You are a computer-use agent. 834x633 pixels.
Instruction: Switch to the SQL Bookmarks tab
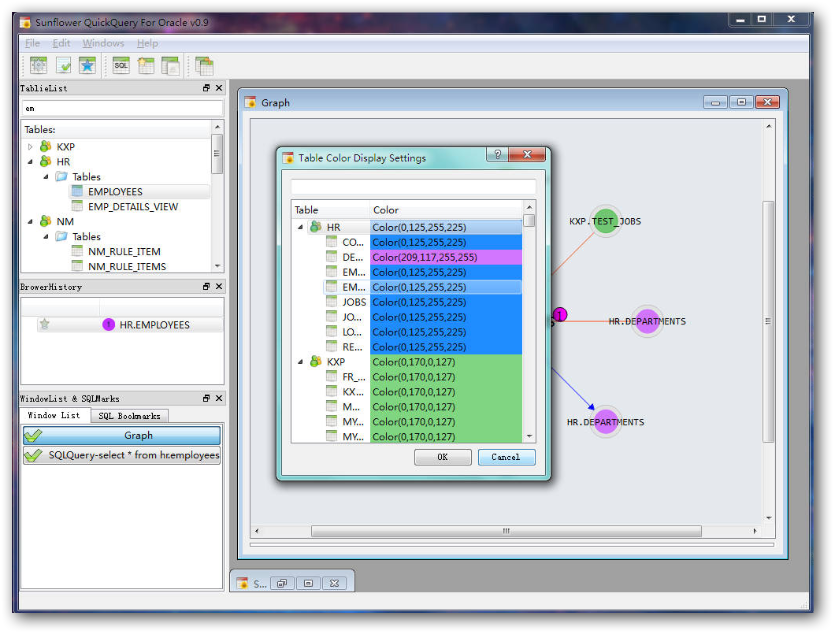click(129, 415)
